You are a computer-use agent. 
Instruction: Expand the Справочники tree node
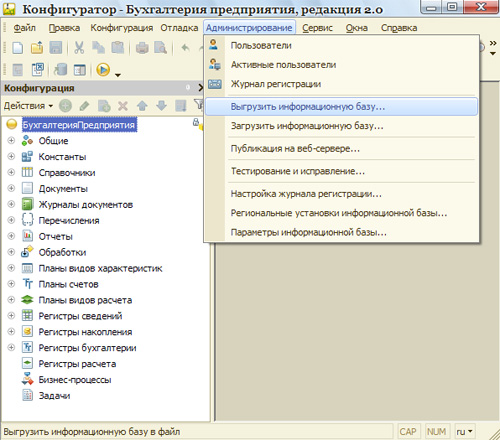point(11,172)
